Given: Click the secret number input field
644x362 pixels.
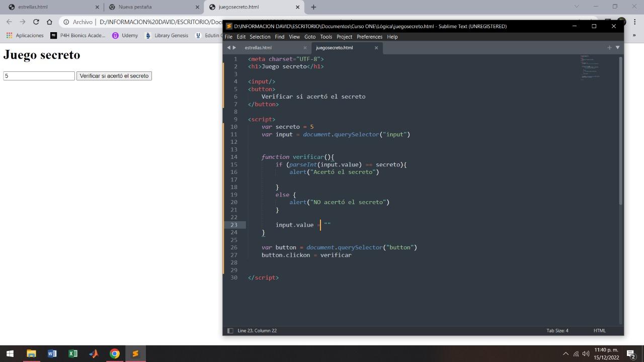Looking at the screenshot, I should (39, 76).
